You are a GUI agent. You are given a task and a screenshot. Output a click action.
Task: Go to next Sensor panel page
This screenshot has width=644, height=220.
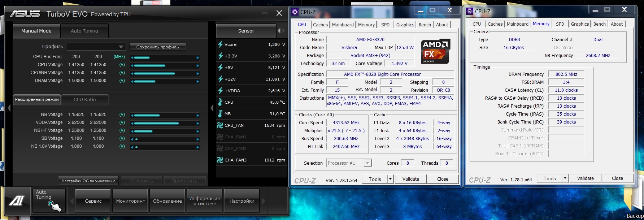point(284,31)
